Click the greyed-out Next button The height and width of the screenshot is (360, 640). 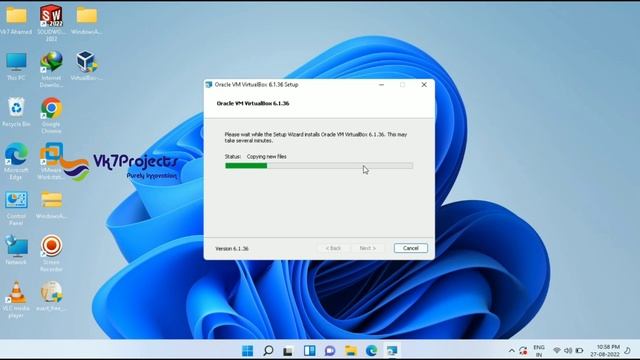[367, 248]
